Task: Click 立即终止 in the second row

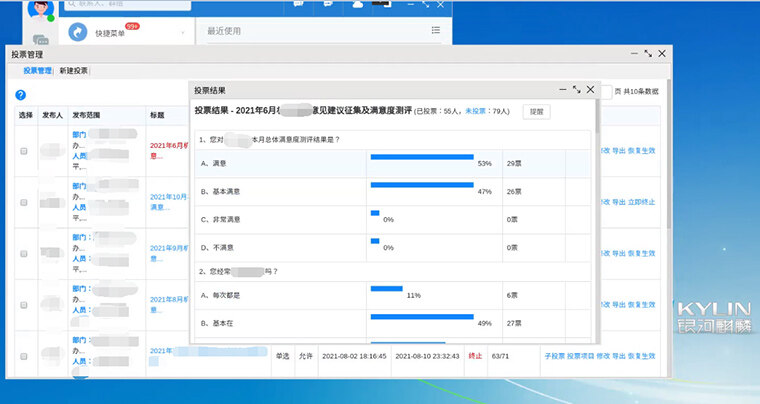Action: [x=642, y=202]
